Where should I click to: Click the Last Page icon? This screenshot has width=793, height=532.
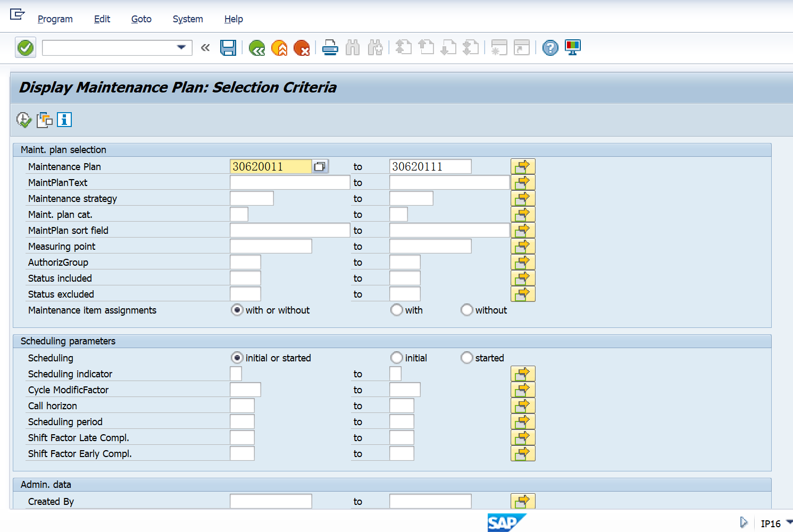471,48
